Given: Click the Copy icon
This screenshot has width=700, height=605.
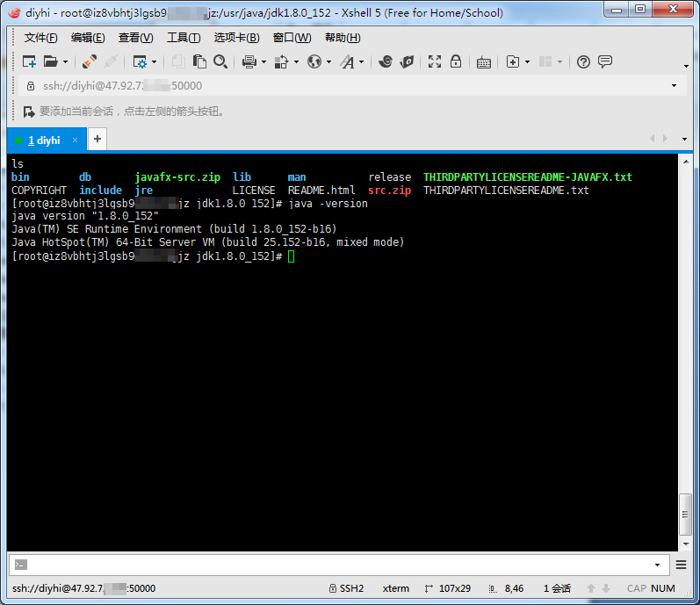Looking at the screenshot, I should (x=178, y=61).
